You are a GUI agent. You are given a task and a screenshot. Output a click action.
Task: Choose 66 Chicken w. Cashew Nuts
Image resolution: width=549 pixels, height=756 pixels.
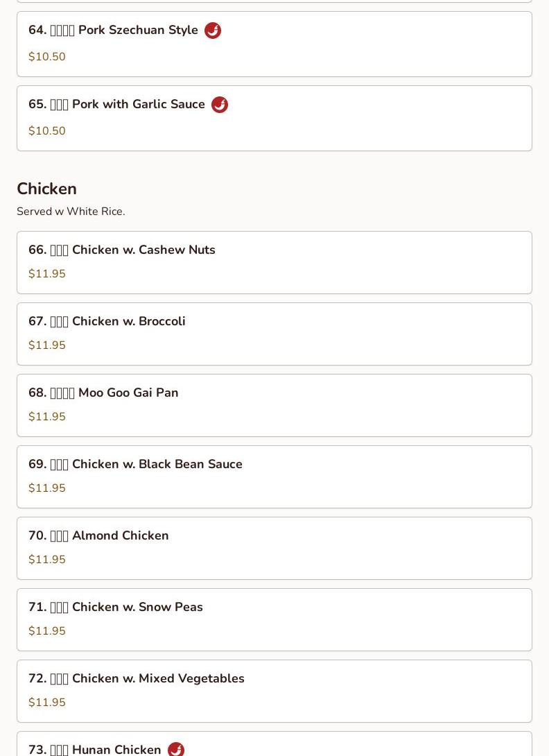[x=274, y=263]
